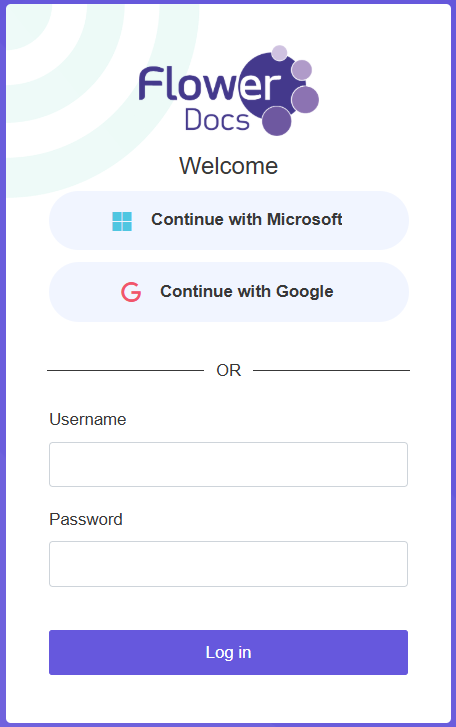
Task: Click the OR divider text
Action: click(x=228, y=370)
